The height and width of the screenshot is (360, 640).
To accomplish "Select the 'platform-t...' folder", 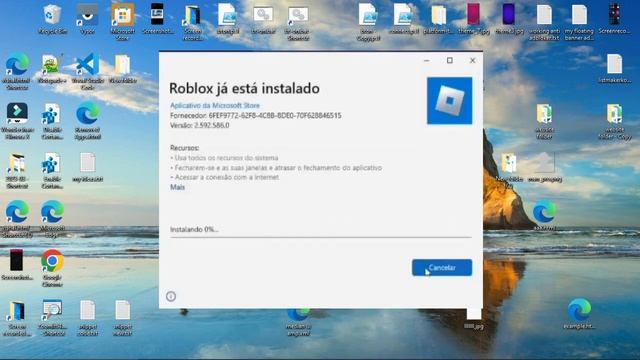I will pos(438,19).
